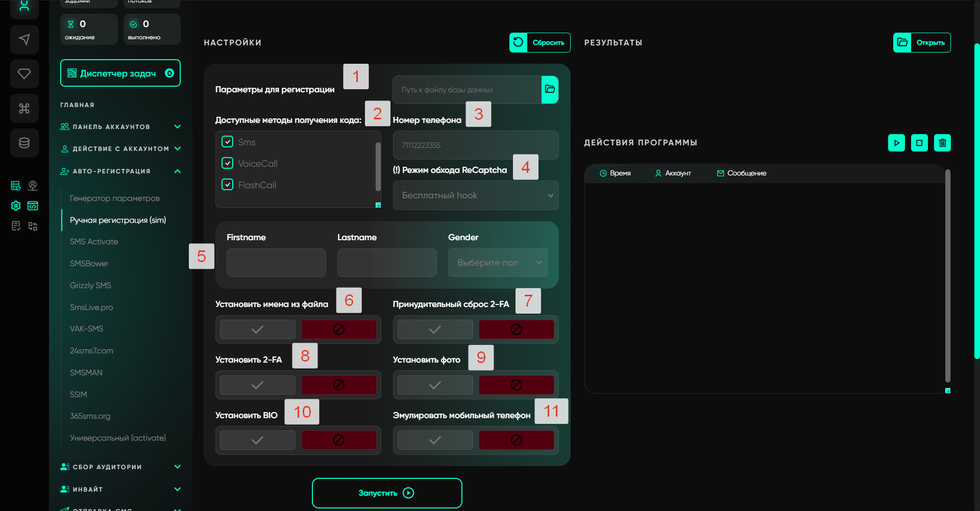The height and width of the screenshot is (511, 980).
Task: Click the command key icon in sidebar
Action: (24, 108)
